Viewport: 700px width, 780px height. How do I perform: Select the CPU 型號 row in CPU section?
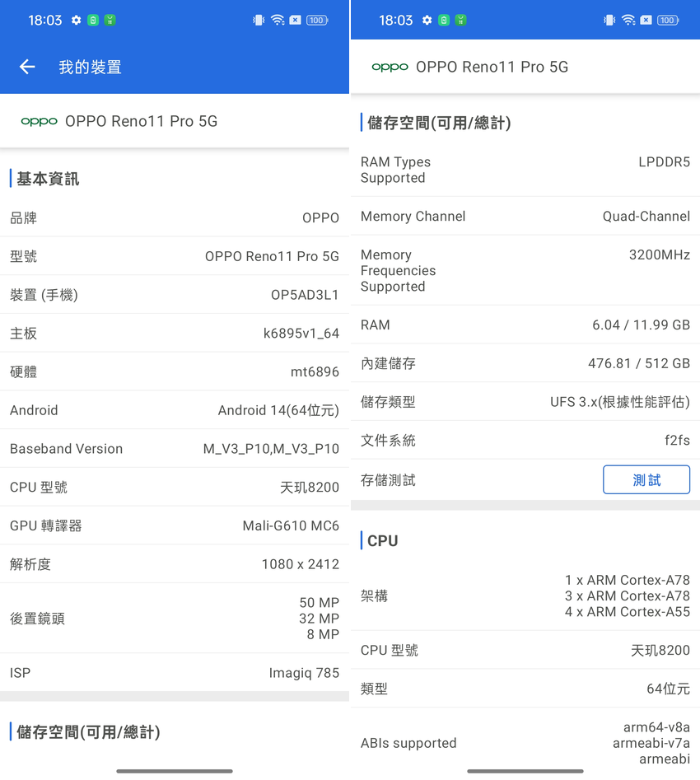tap(525, 650)
